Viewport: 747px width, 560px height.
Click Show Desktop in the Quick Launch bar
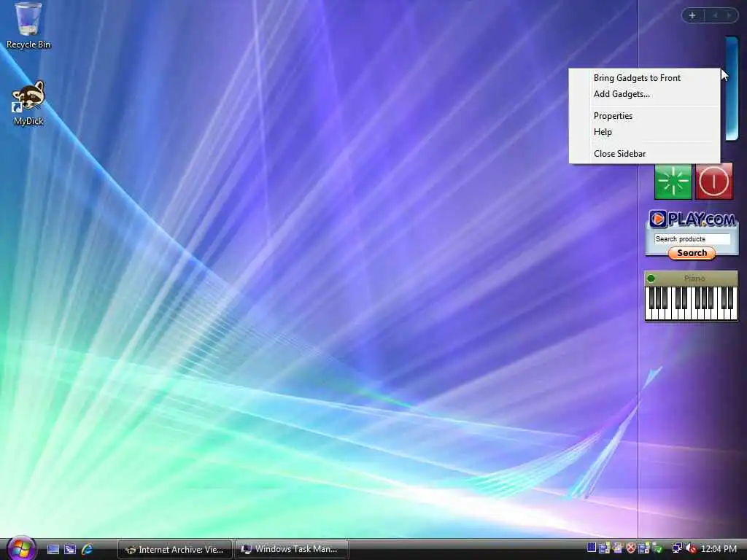53,550
